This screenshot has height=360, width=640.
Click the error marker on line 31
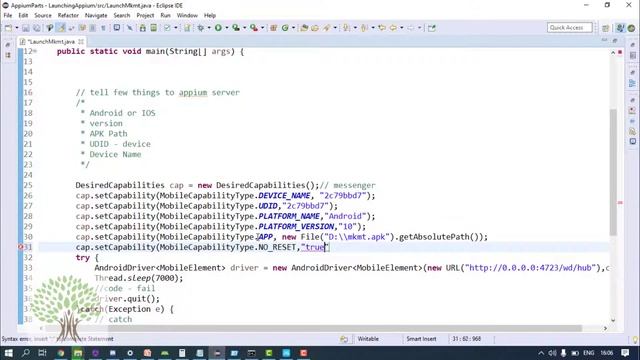pos(20,247)
